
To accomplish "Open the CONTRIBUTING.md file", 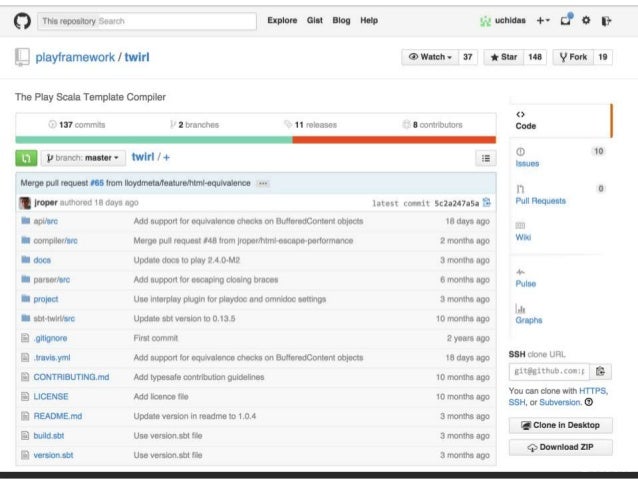I will click(71, 377).
